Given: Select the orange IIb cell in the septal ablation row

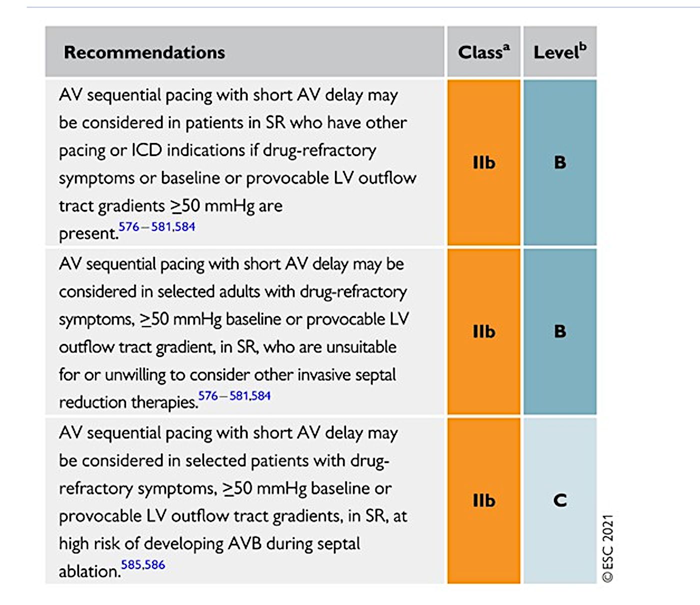Looking at the screenshot, I should 483,500.
